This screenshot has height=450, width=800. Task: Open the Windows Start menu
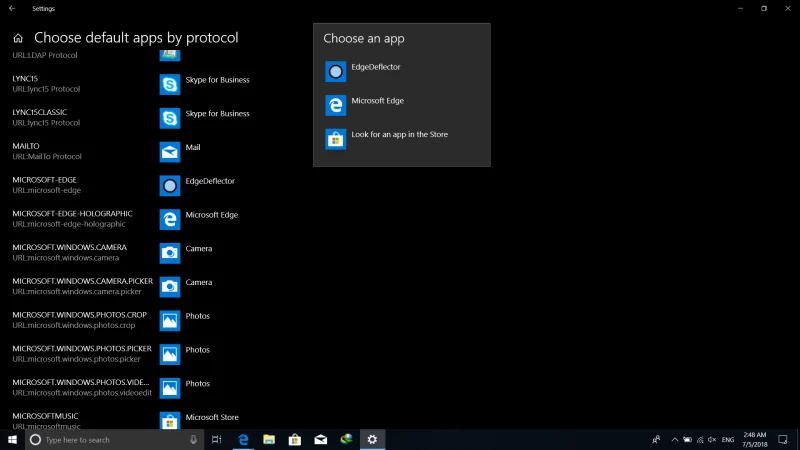[12, 439]
